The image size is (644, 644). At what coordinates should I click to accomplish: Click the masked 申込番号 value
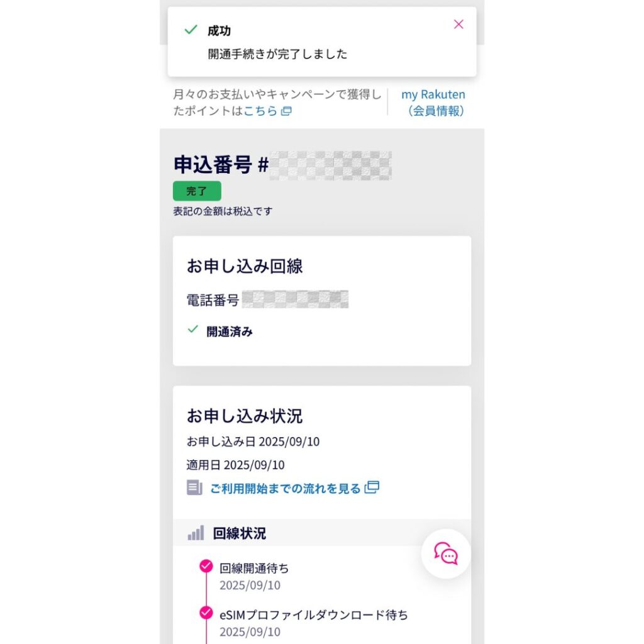pyautogui.click(x=331, y=165)
